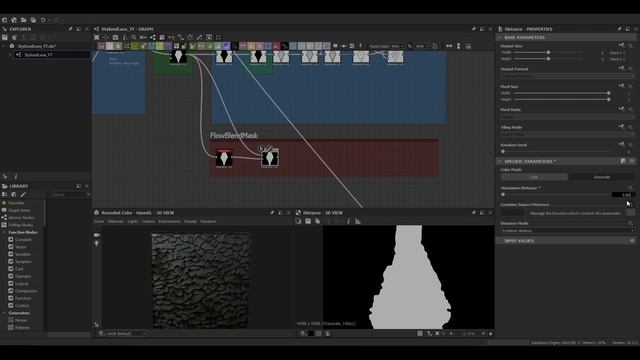Collapse the Specific Parameters section
The image size is (640, 360).
(499, 161)
